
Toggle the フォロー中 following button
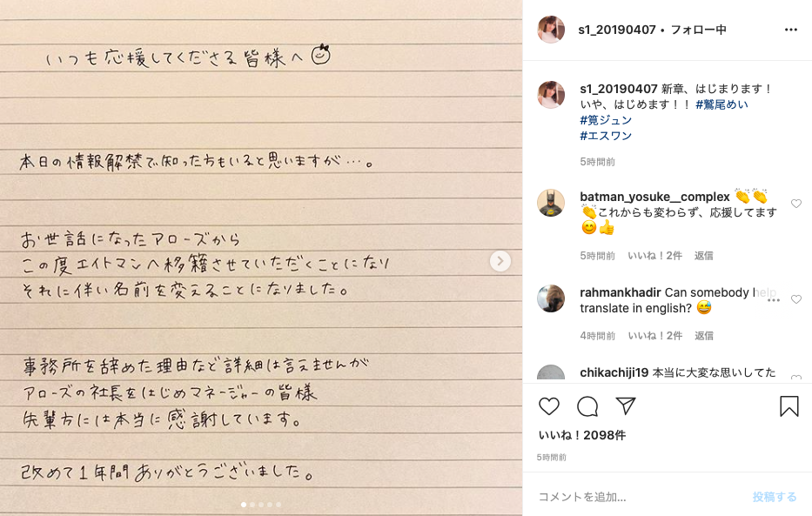(x=699, y=30)
